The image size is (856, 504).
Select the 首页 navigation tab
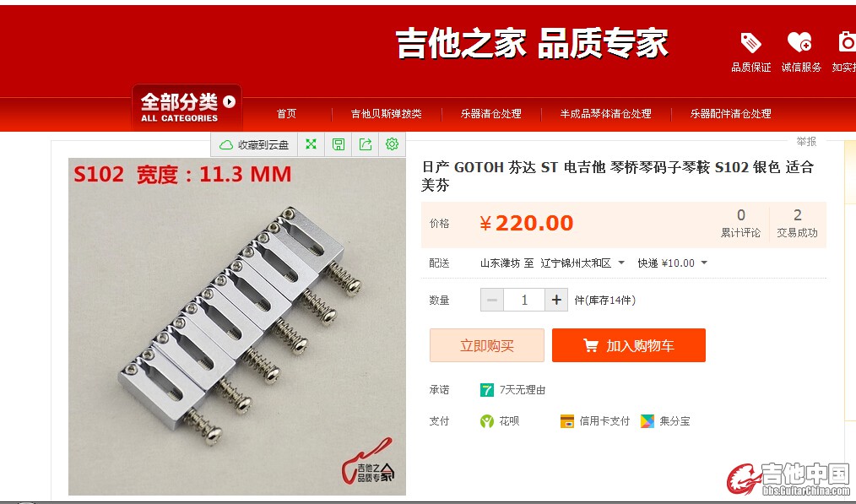coord(287,114)
